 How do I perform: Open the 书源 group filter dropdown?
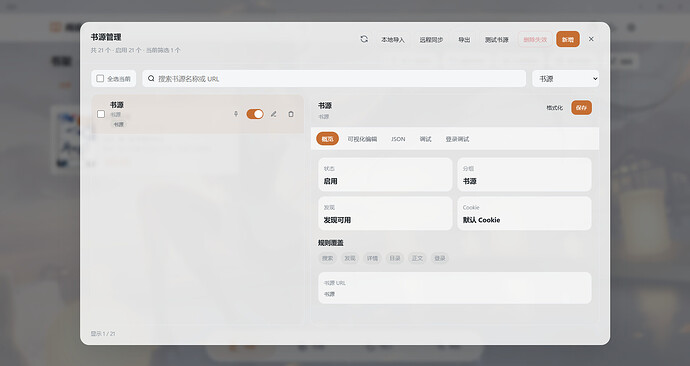tap(565, 79)
